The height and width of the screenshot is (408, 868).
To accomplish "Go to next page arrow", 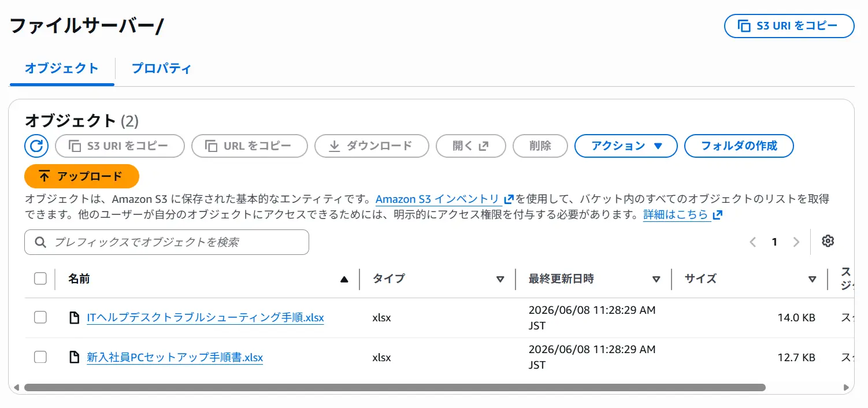I will pos(796,242).
